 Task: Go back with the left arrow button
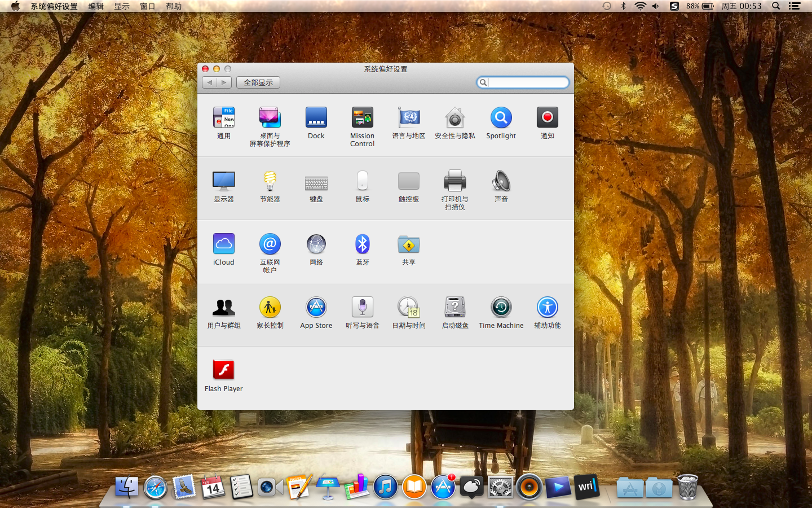[x=210, y=82]
